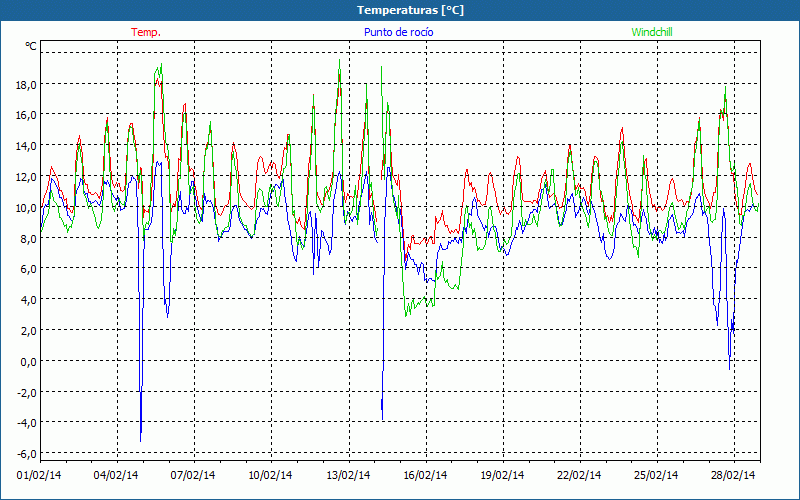Viewport: 800px width, 500px height.
Task: Click the 04/02/14 date label
Action: pos(116,476)
